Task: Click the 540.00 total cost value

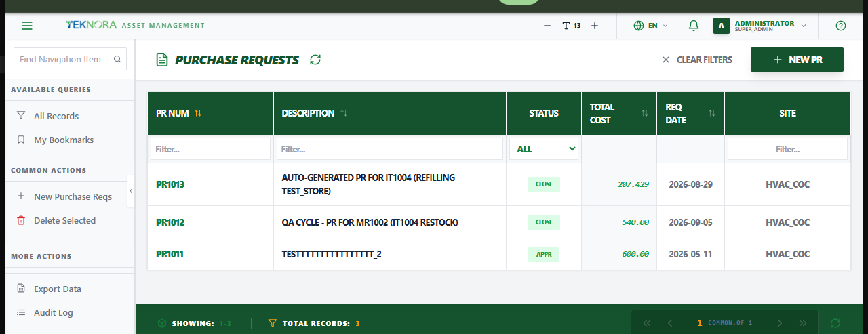Action: (635, 222)
